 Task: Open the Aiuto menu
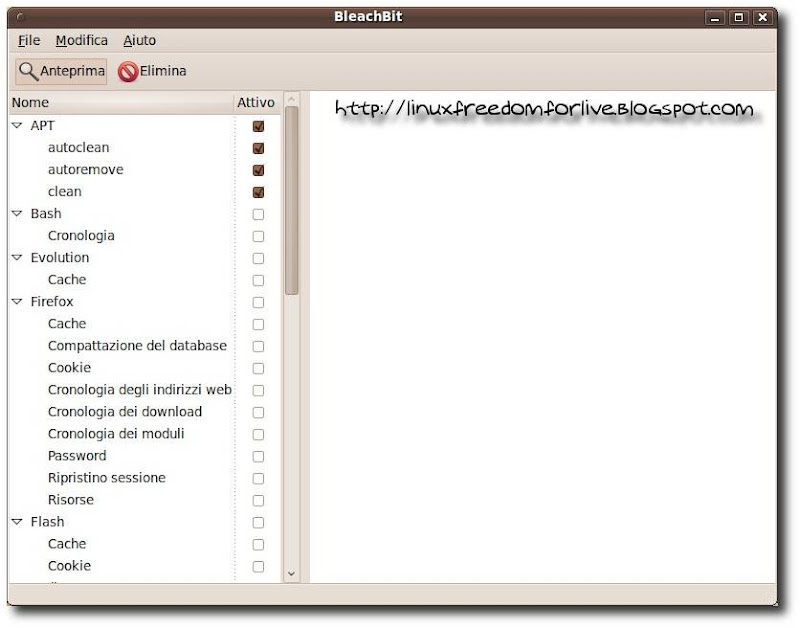click(139, 40)
